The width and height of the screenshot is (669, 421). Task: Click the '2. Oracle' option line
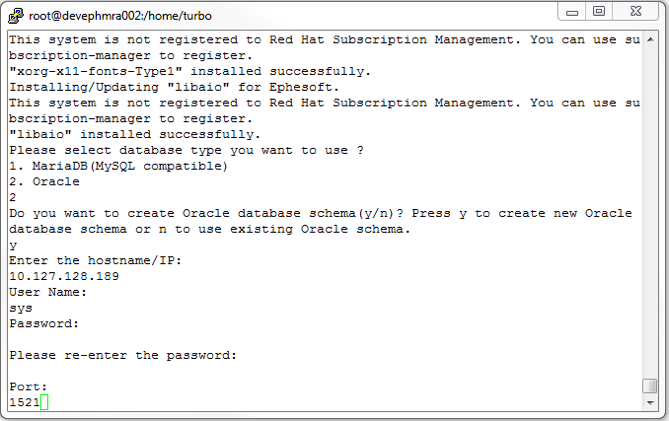coord(44,182)
